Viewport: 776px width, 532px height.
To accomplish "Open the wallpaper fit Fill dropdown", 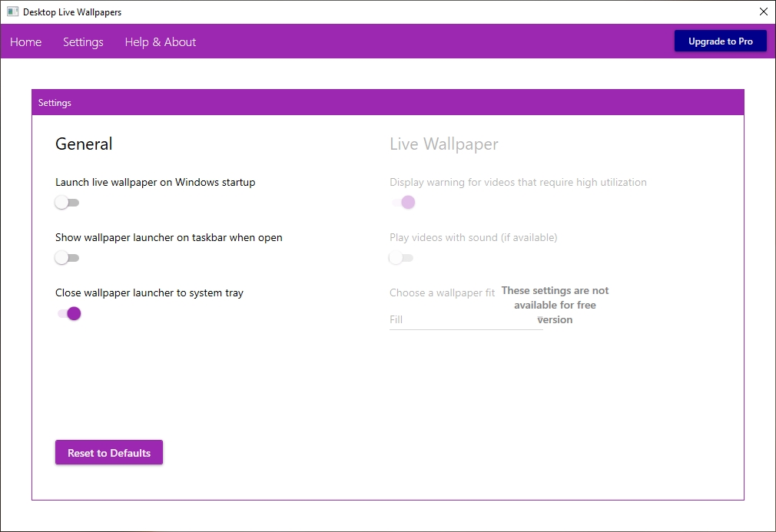I will [466, 320].
